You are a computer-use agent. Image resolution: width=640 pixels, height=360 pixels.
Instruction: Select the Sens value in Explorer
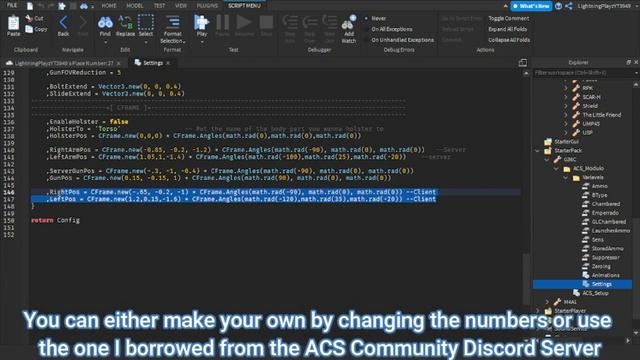tap(598, 240)
